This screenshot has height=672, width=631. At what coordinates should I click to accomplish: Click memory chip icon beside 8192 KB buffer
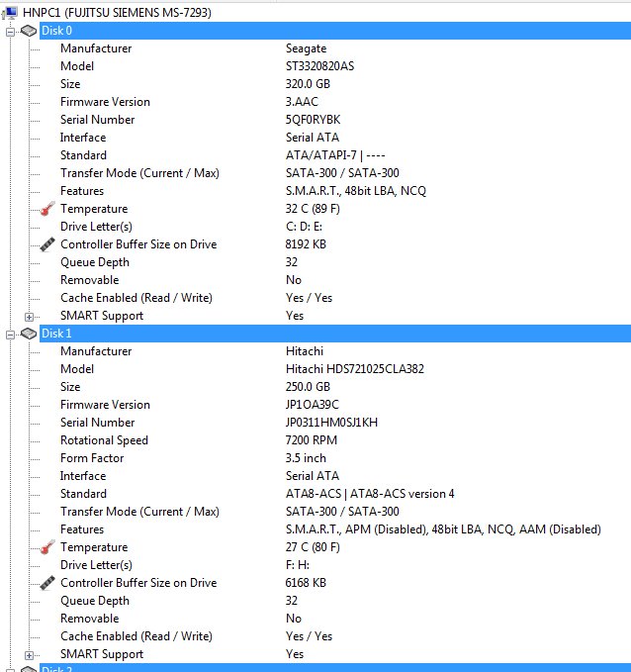(x=47, y=244)
